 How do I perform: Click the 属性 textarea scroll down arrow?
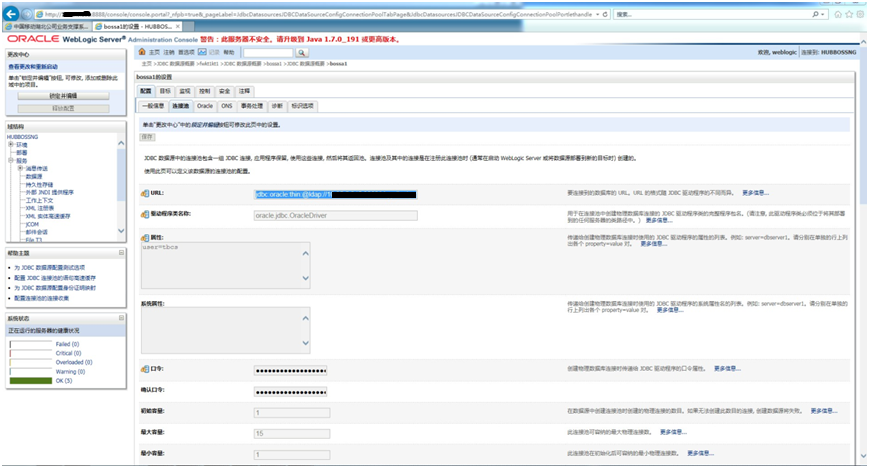click(x=305, y=278)
